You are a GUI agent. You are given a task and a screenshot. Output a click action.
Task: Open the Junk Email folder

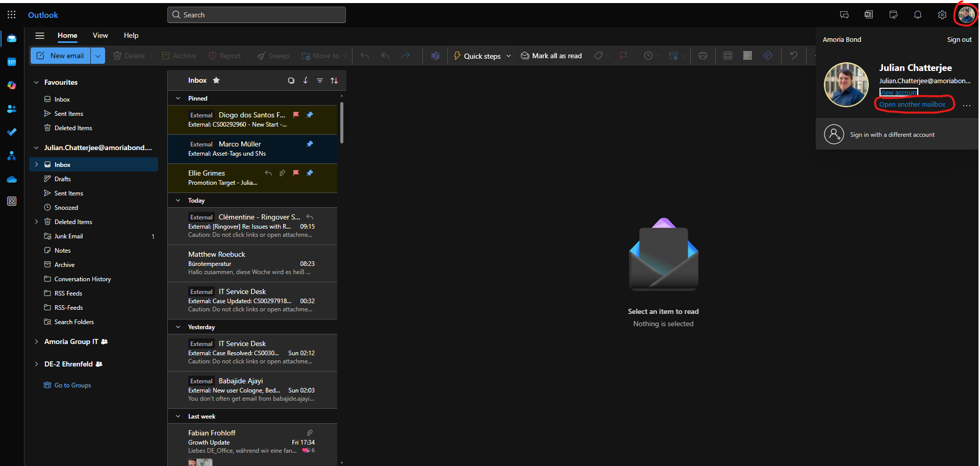tap(94, 236)
